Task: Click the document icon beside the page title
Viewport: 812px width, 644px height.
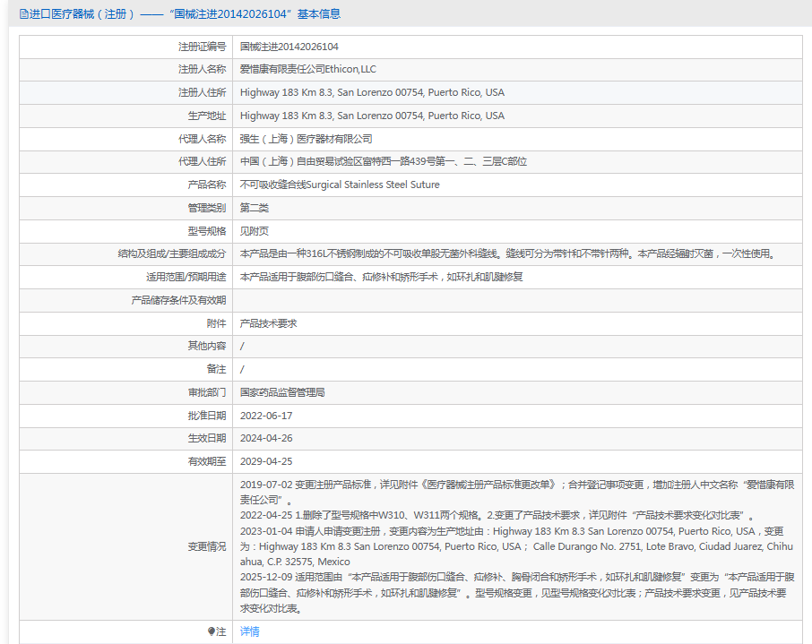Action: [24, 14]
